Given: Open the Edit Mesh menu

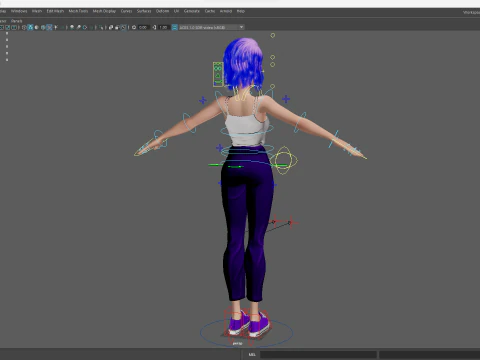Looking at the screenshot, I should (55, 11).
